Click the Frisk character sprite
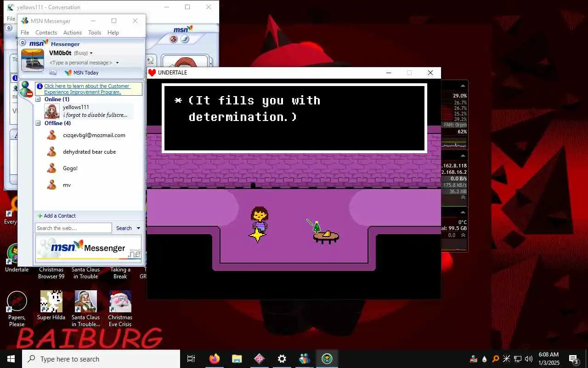Image resolution: width=588 pixels, height=368 pixels. [259, 218]
